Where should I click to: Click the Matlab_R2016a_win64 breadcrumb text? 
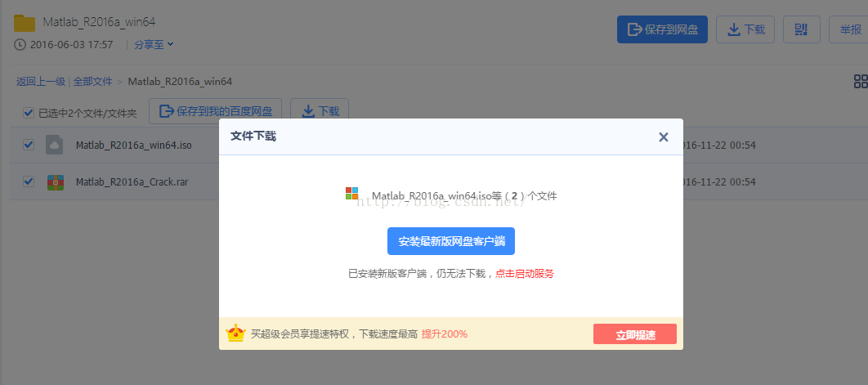[x=180, y=82]
